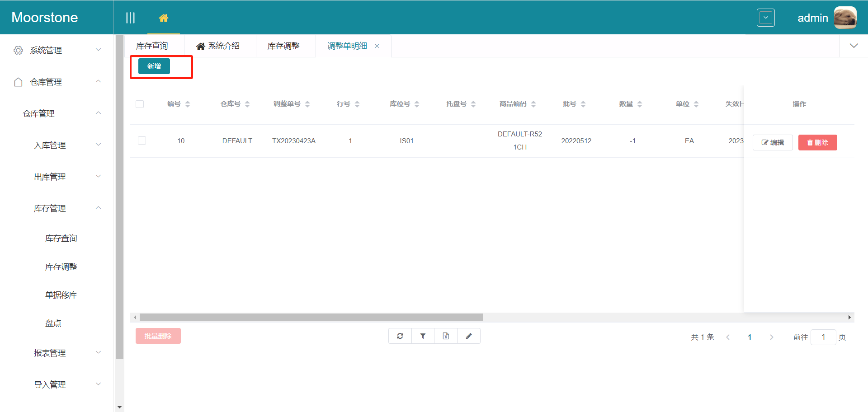
Task: Switch to the 库存调整 tab
Action: coord(283,46)
